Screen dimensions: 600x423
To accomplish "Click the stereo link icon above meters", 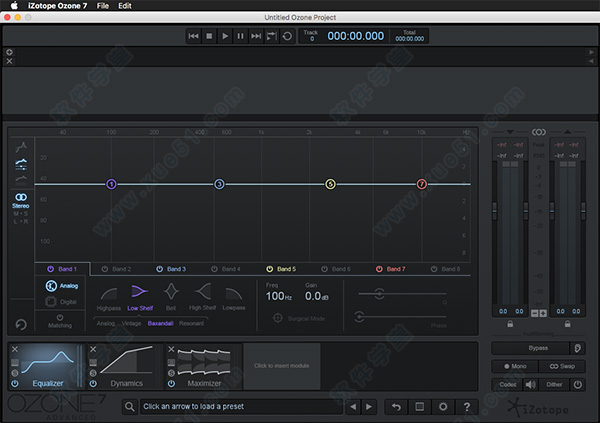I will (539, 132).
